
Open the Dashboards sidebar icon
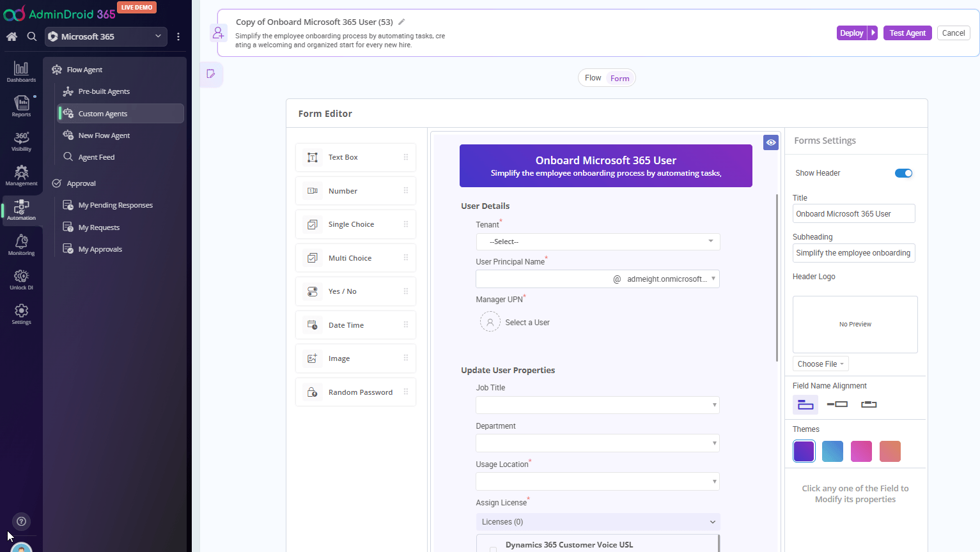pyautogui.click(x=21, y=72)
